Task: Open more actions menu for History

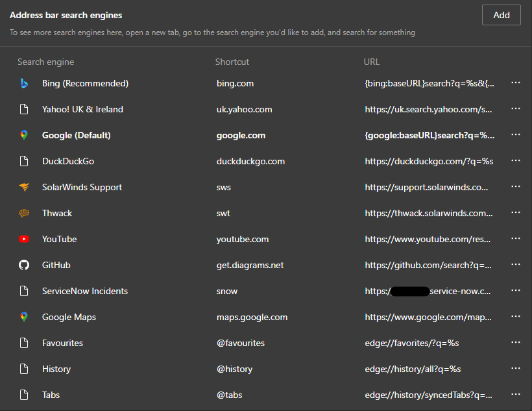Action: pyautogui.click(x=515, y=368)
